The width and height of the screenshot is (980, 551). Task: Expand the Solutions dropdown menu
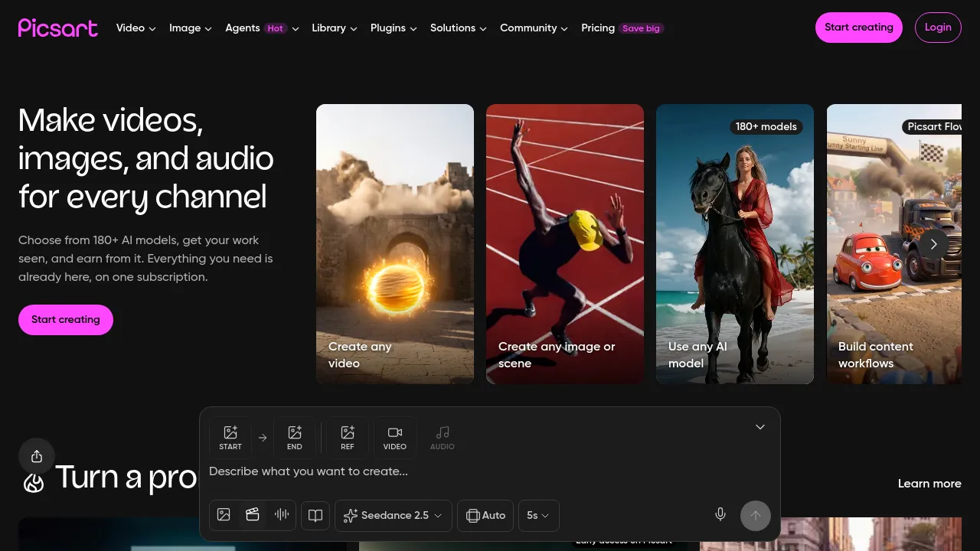[459, 28]
